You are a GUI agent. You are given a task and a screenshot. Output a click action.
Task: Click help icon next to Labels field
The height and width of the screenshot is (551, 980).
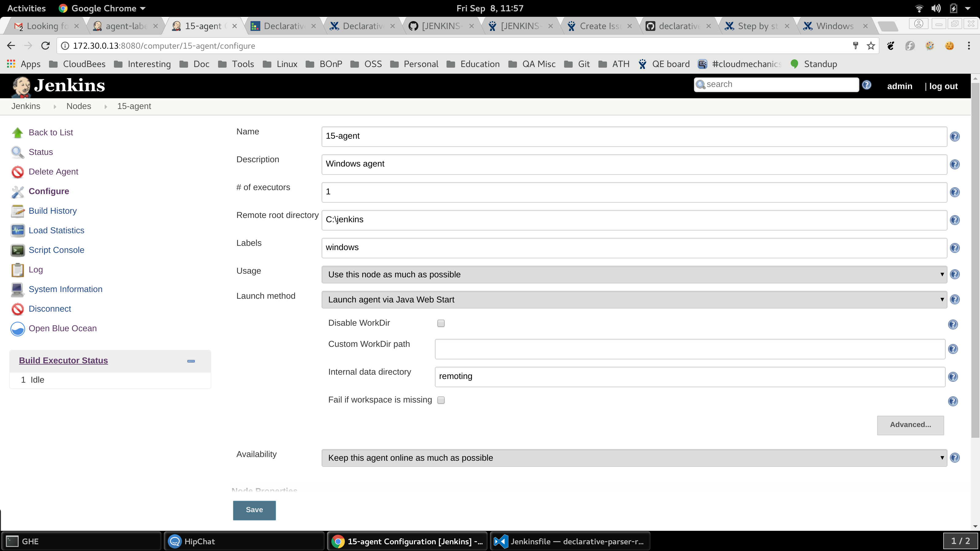pos(955,248)
